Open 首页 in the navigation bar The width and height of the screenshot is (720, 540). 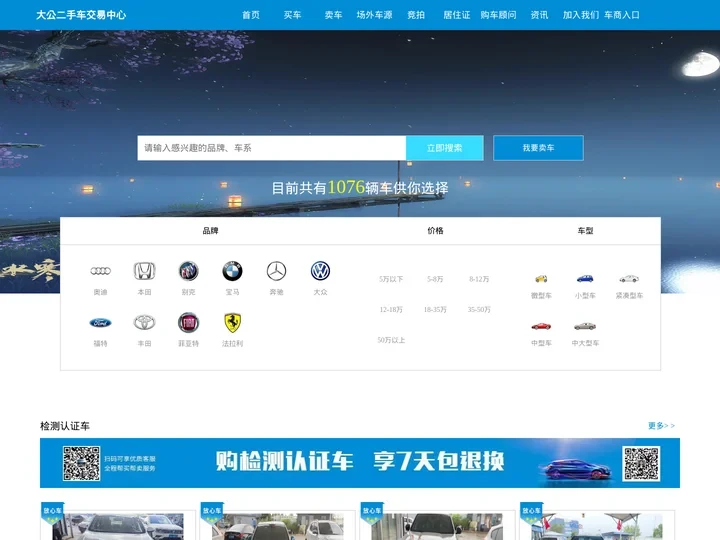251,15
